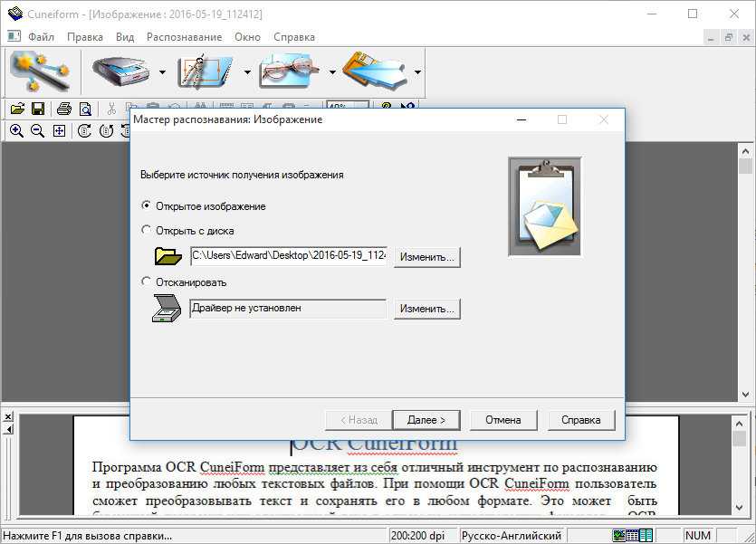Click down arrow of image pane scrollbar
Image resolution: width=756 pixels, height=544 pixels.
(x=745, y=394)
